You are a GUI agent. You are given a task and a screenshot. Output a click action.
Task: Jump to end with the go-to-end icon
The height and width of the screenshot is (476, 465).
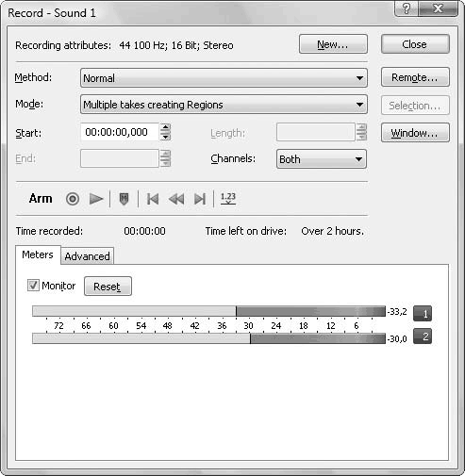[200, 199]
